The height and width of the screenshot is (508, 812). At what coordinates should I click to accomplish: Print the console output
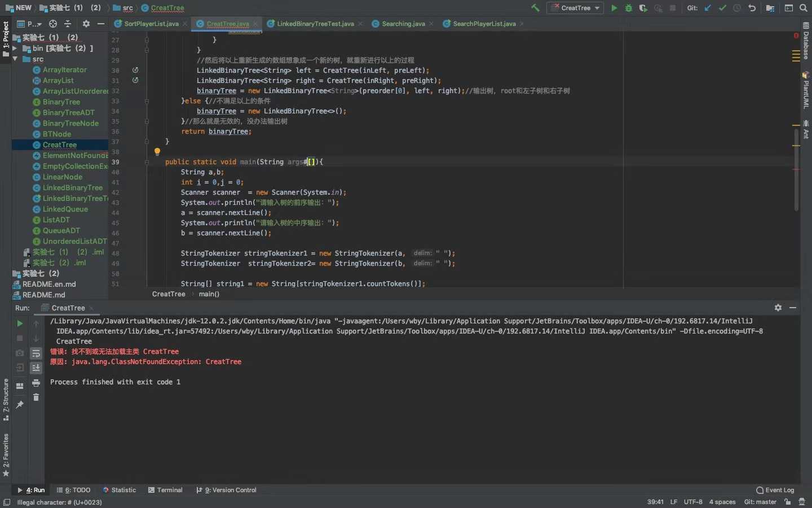(36, 383)
